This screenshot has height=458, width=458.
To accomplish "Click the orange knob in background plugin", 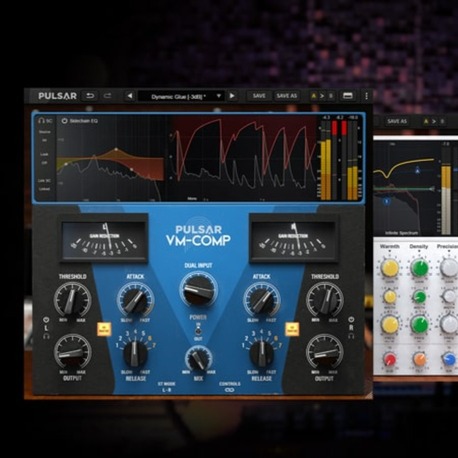I will click(x=419, y=360).
